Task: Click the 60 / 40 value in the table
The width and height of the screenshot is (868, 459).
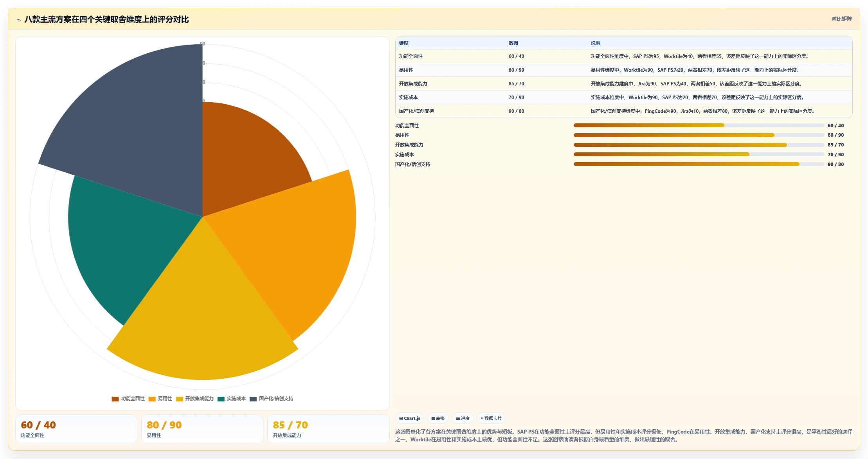Action: coord(517,56)
